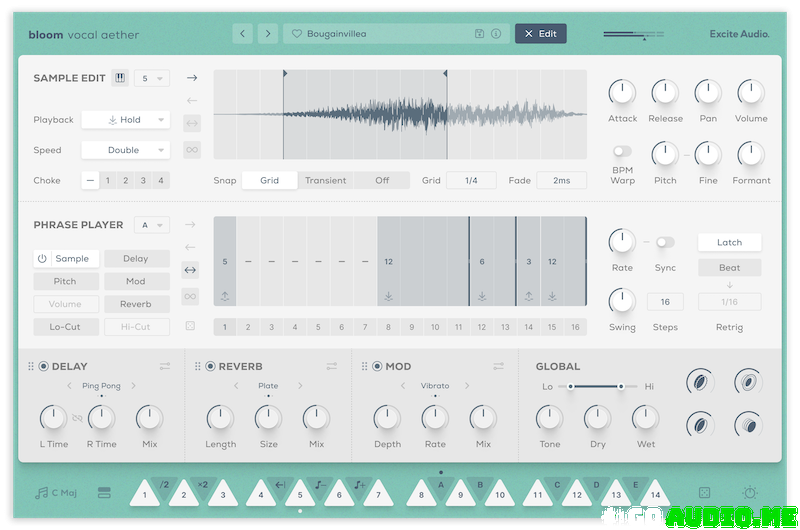Viewport: 800px width, 530px height.
Task: Close edit view with Edit button
Action: pyautogui.click(x=540, y=34)
